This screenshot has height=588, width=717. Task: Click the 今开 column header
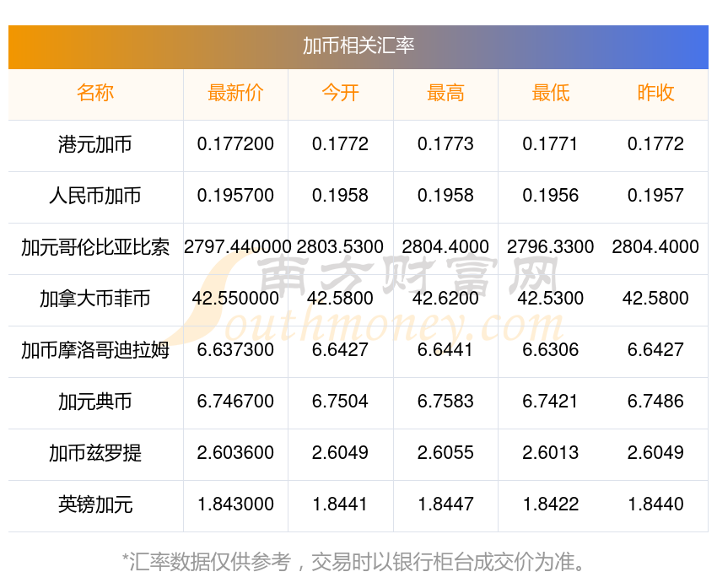pyautogui.click(x=340, y=93)
